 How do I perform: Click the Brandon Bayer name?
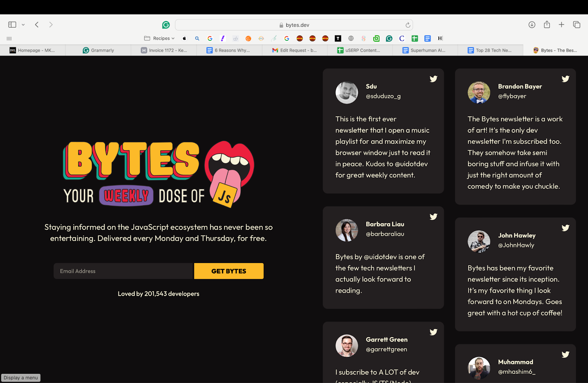(520, 86)
